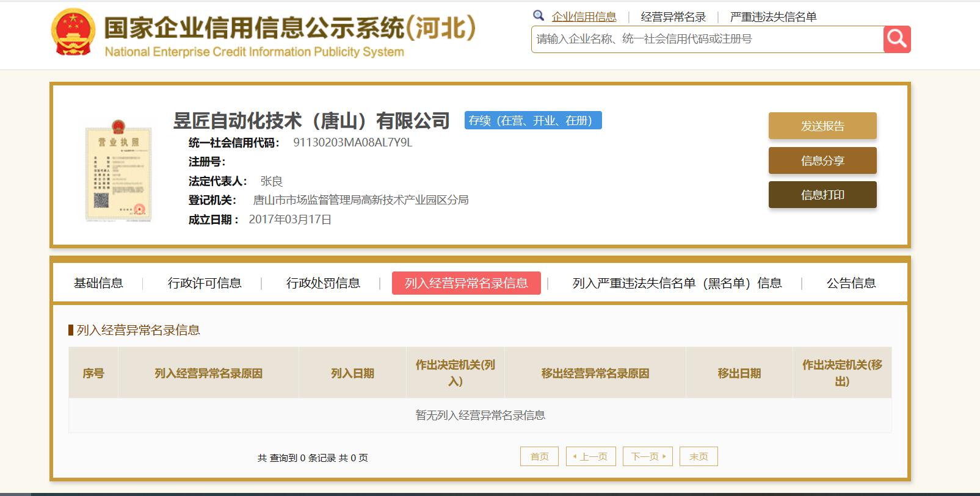The image size is (980, 496).
Task: Click the registration authority 唐山市市场监督管理局高新技术产业园区分局
Action: pyautogui.click(x=361, y=200)
